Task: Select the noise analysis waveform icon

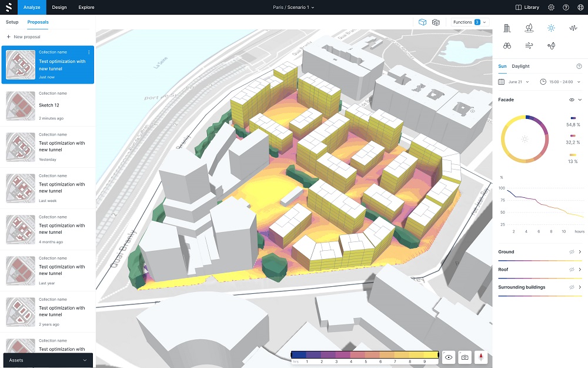Action: tap(573, 28)
